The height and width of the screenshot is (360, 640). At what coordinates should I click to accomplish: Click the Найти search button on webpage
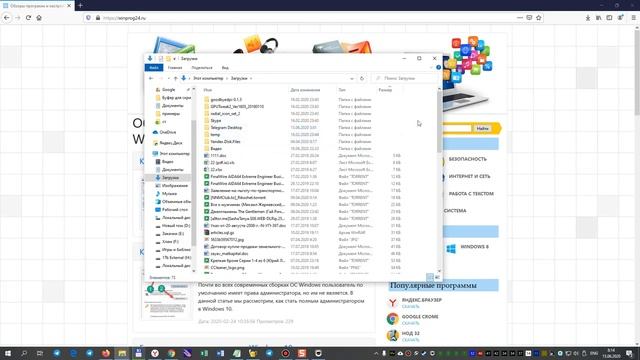pos(482,129)
